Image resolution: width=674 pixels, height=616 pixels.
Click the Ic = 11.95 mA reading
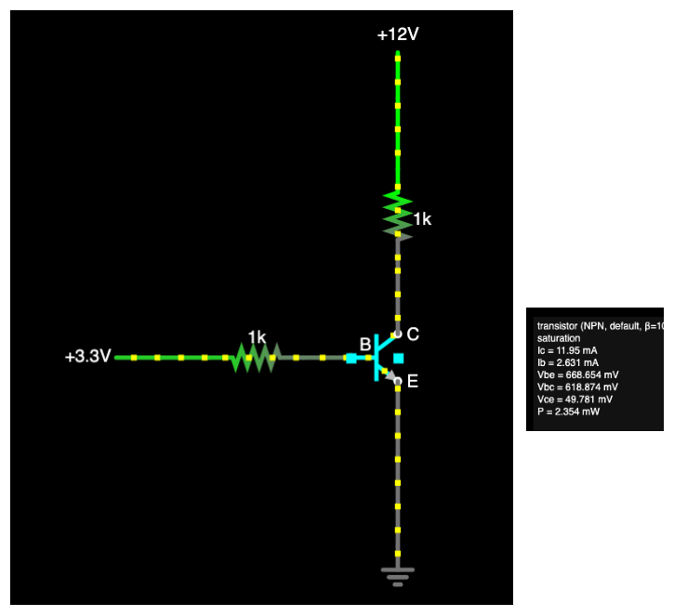click(567, 350)
